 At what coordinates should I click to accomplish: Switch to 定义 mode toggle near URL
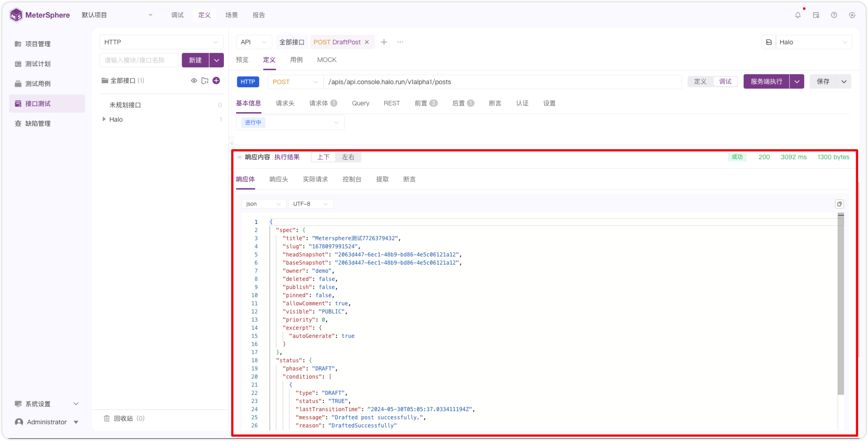pos(700,81)
